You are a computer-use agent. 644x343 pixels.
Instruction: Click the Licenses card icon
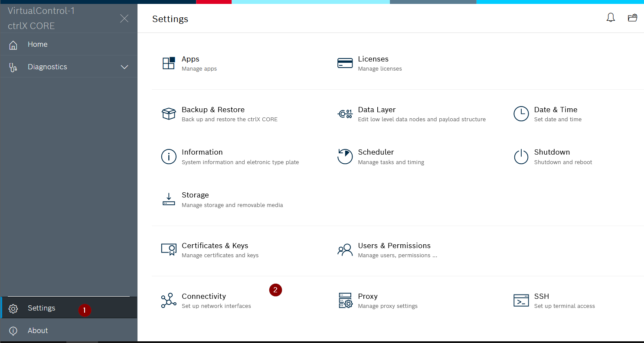pyautogui.click(x=345, y=63)
